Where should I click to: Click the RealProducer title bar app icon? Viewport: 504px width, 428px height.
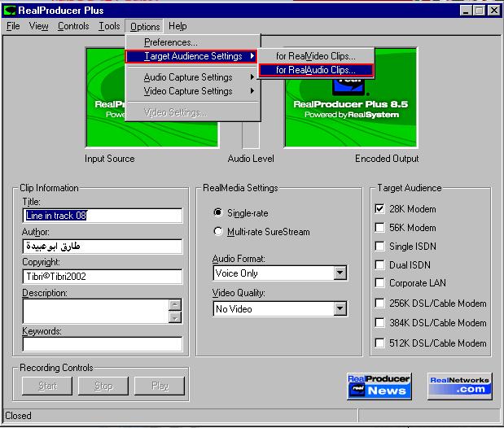[x=9, y=11]
